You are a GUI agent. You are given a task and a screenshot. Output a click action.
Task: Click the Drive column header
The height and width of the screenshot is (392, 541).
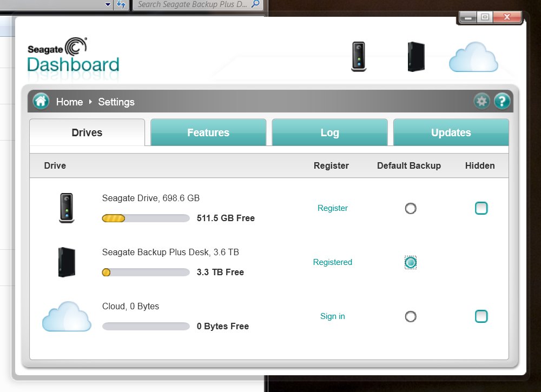click(55, 165)
